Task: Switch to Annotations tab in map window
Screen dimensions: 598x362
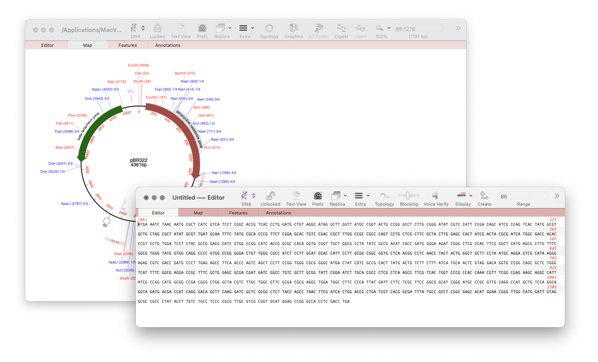Action: coord(167,45)
